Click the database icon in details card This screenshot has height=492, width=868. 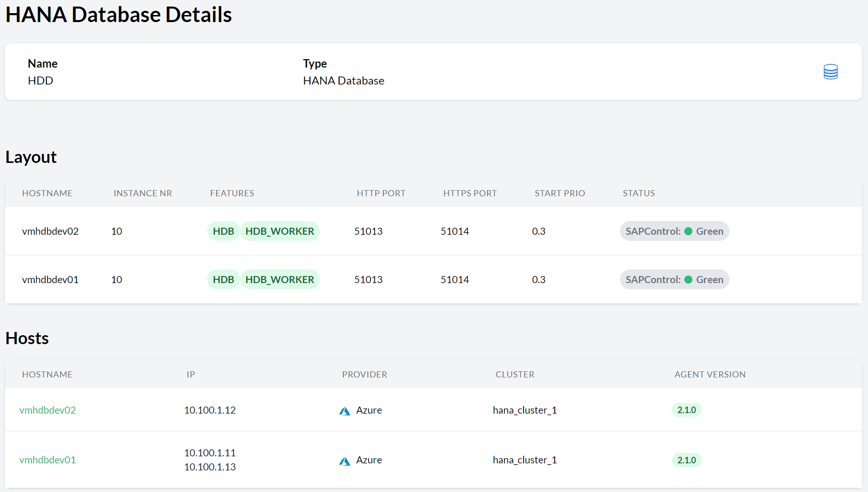(x=830, y=72)
